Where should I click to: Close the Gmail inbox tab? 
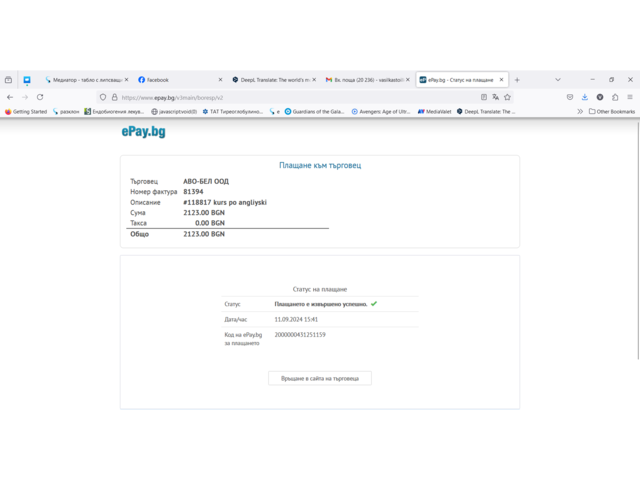(407, 79)
